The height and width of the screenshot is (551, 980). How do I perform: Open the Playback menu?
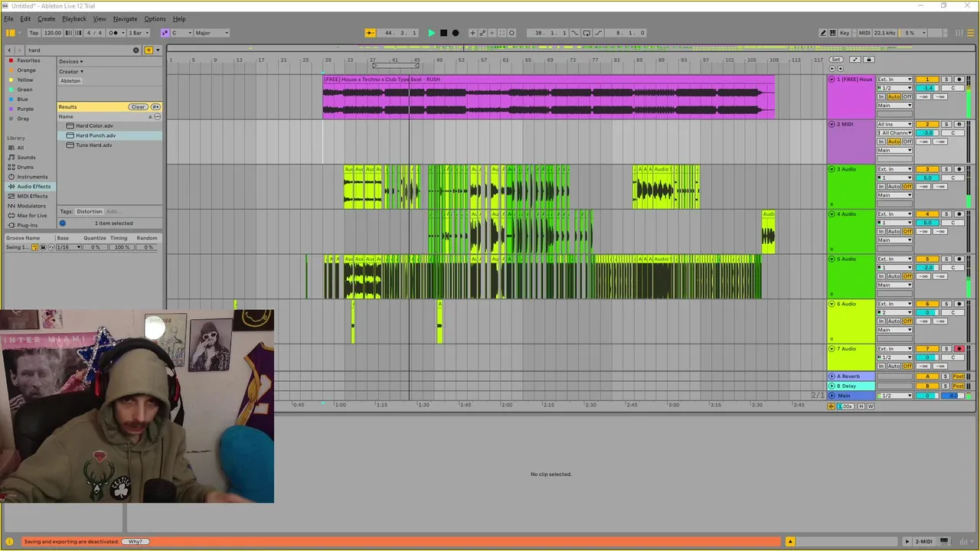74,18
